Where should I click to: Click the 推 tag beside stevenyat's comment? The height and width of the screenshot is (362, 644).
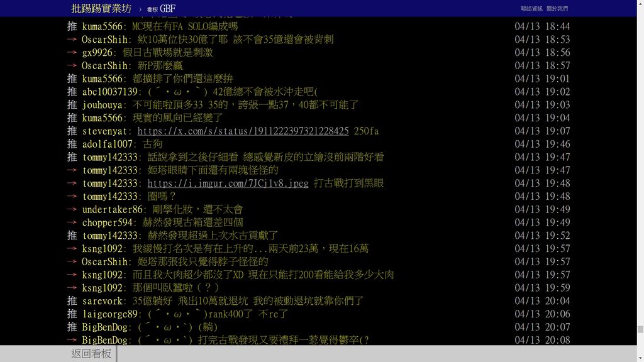click(72, 131)
